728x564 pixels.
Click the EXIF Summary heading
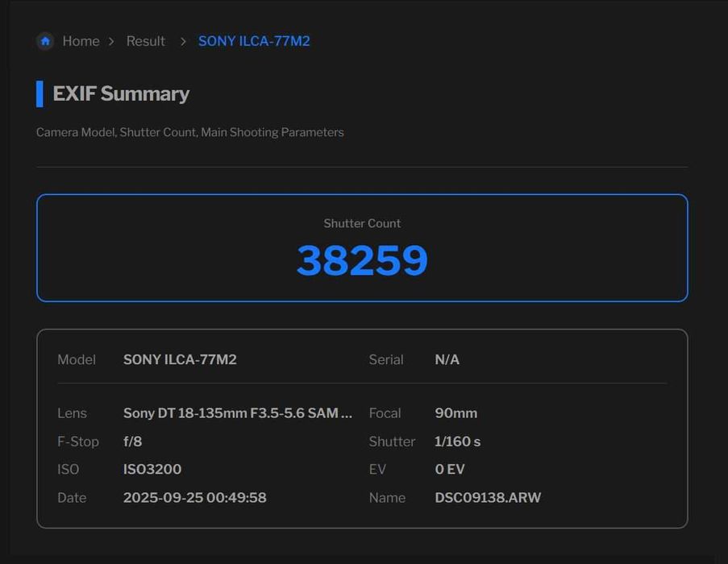(121, 93)
